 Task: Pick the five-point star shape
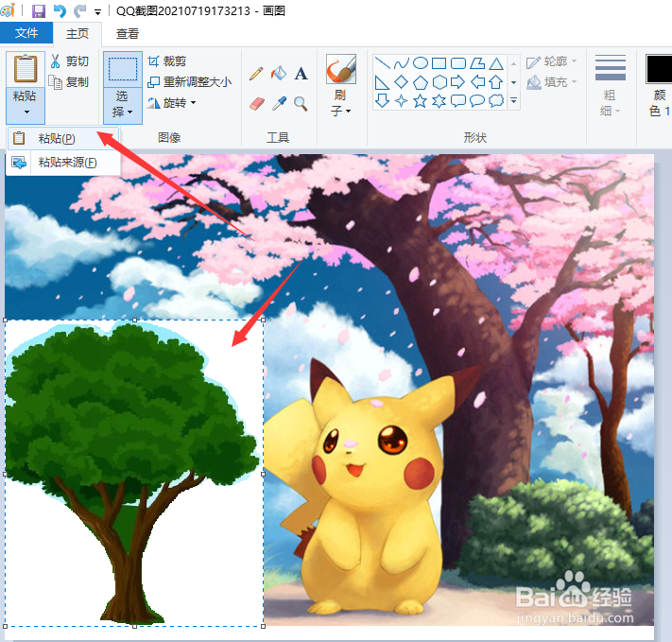point(420,101)
